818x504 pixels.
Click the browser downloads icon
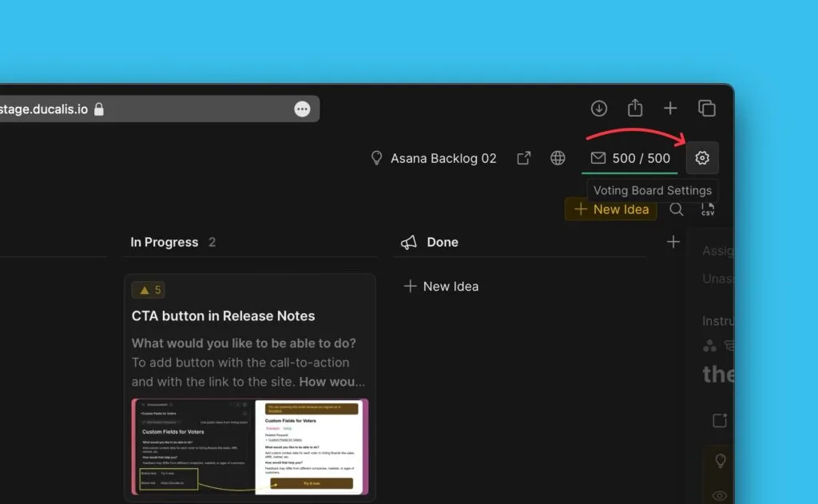point(599,109)
